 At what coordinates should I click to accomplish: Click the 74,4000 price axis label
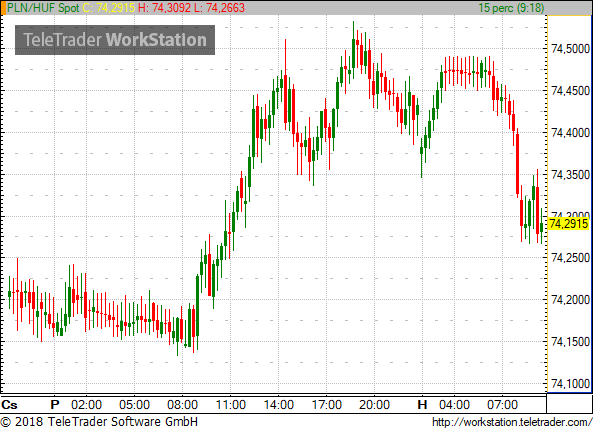[x=570, y=133]
